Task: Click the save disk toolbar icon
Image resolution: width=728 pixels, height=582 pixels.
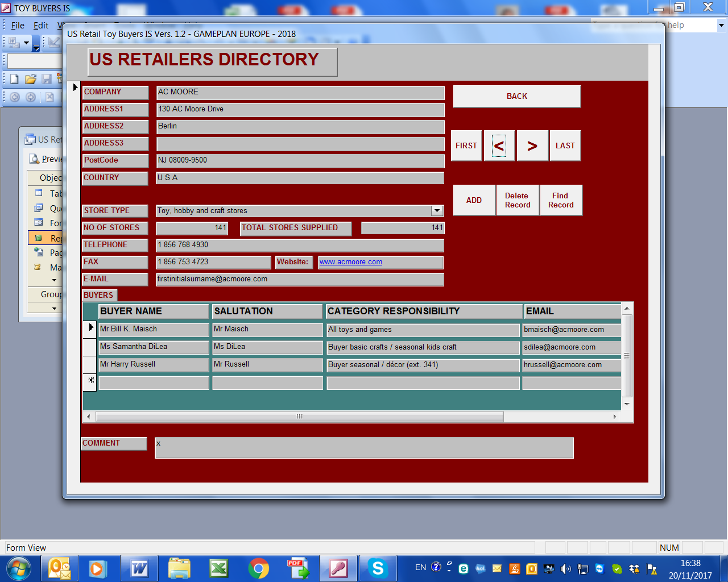Action: tap(47, 79)
